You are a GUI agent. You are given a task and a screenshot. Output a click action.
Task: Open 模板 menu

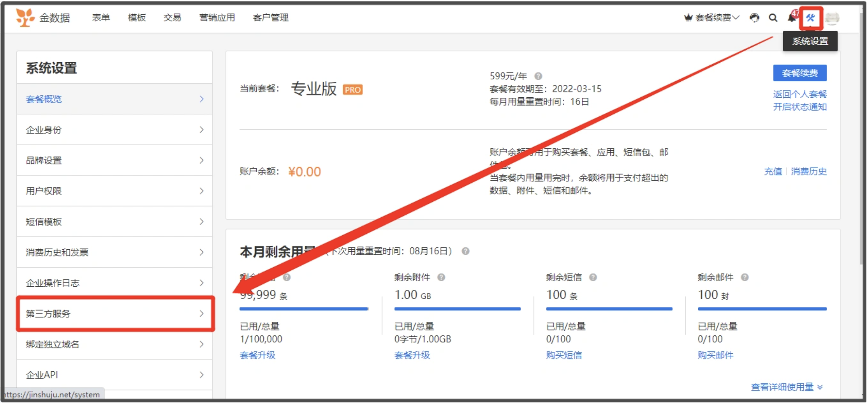(x=137, y=18)
